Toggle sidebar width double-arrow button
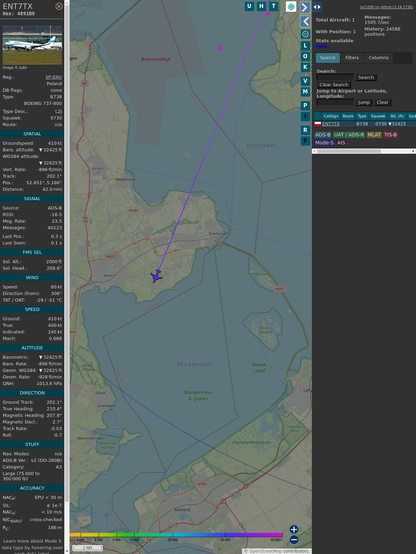The image size is (416, 554). 317,6
